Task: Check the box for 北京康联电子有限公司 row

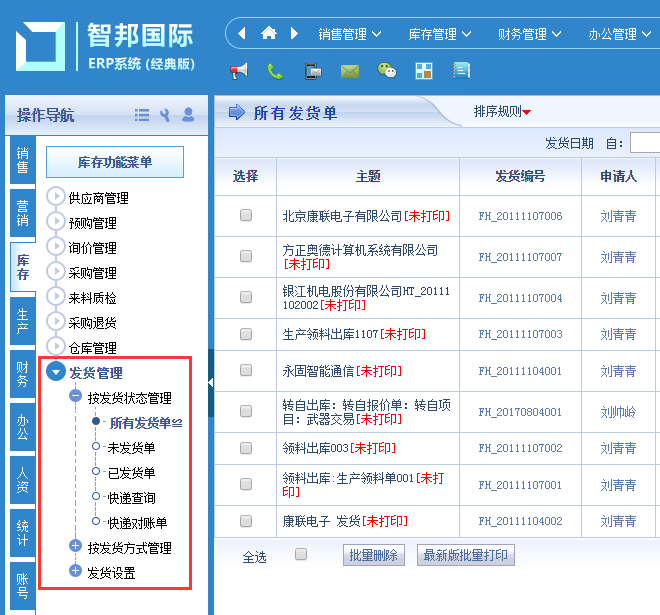Action: tap(246, 215)
